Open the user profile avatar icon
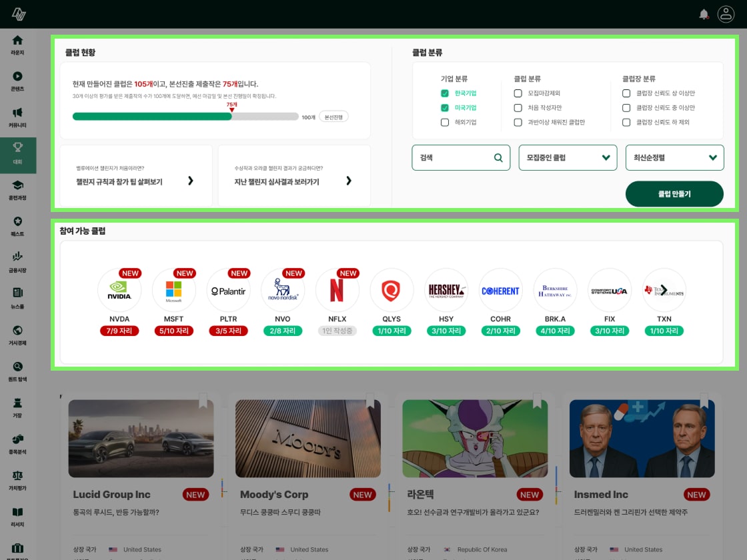Viewport: 747px width, 560px height. coord(726,14)
